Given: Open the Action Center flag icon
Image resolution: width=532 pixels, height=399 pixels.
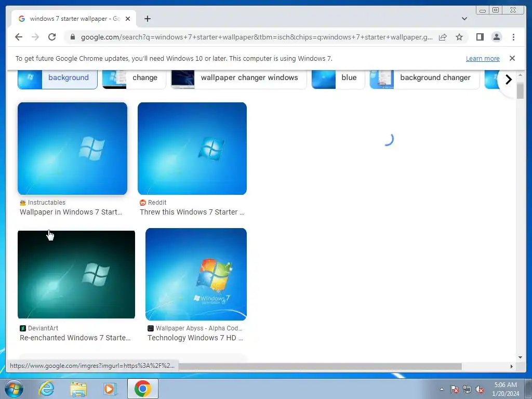Looking at the screenshot, I should 455,389.
